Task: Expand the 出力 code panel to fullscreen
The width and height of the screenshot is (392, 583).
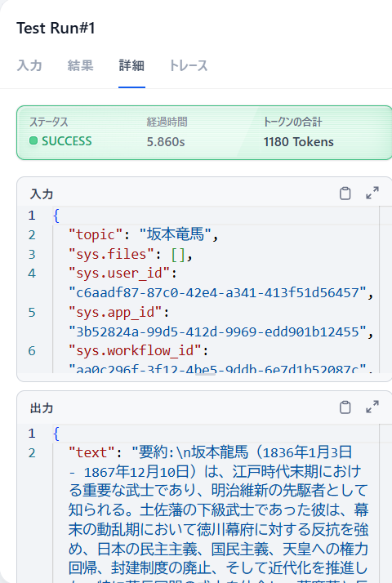Action: tap(372, 407)
